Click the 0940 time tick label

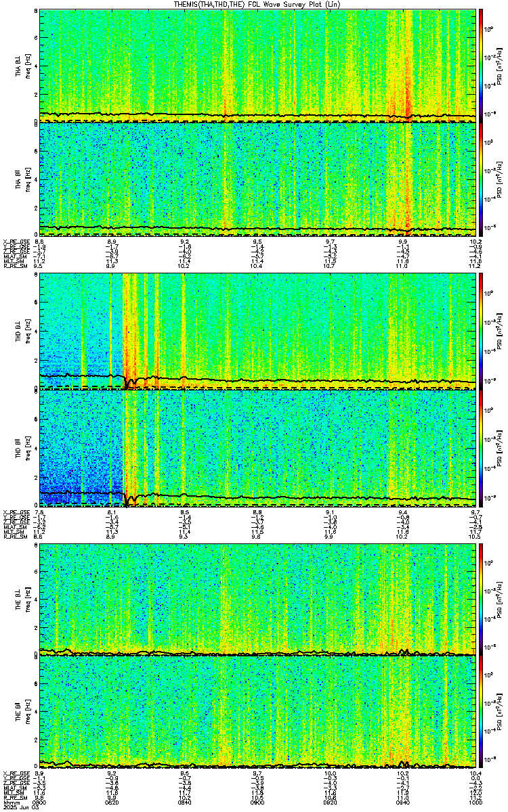[403, 802]
